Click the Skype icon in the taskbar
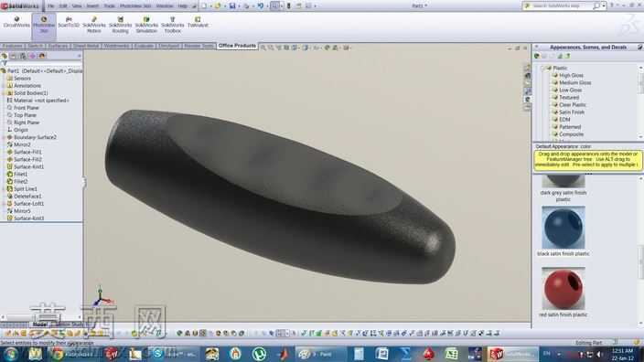Image resolution: width=644 pixels, height=362 pixels. (x=157, y=354)
